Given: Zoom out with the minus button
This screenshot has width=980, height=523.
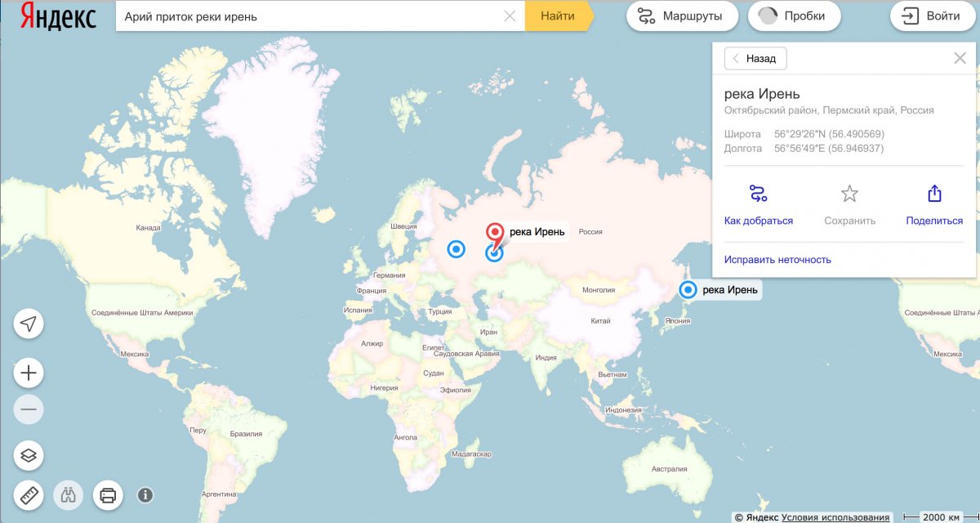Looking at the screenshot, I should pyautogui.click(x=29, y=409).
